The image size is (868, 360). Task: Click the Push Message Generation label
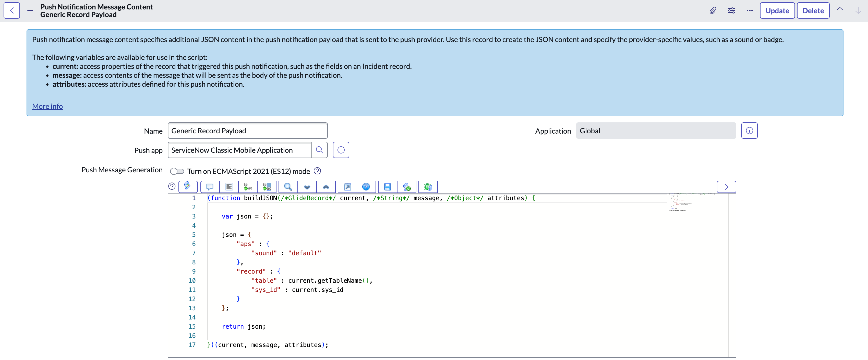pos(122,170)
